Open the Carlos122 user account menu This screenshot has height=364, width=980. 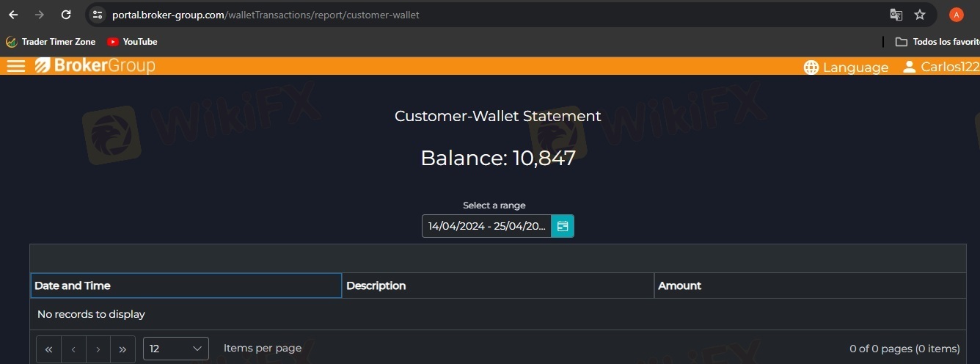tap(941, 67)
